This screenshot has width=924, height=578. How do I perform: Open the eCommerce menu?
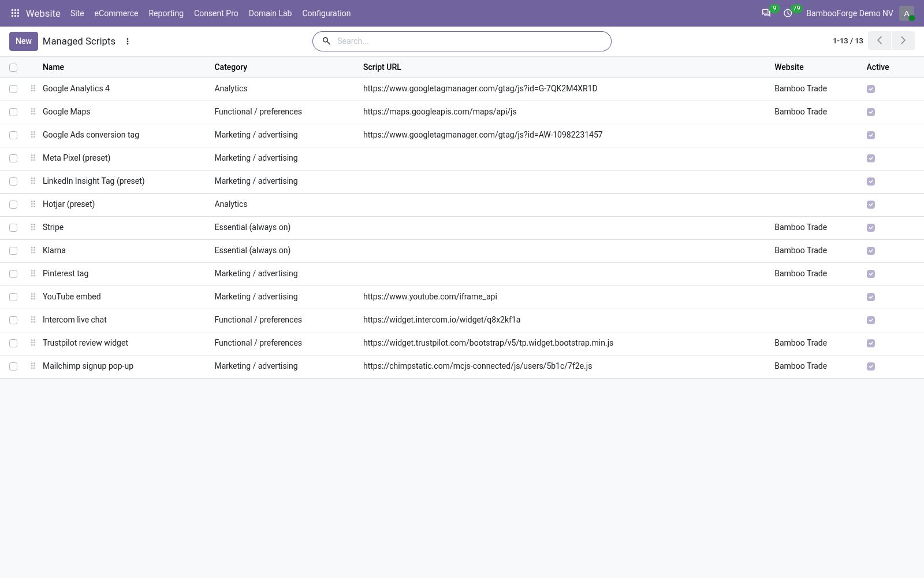pyautogui.click(x=116, y=13)
